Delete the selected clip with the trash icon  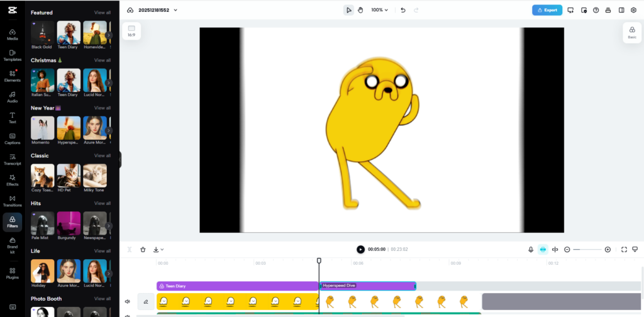pos(143,250)
